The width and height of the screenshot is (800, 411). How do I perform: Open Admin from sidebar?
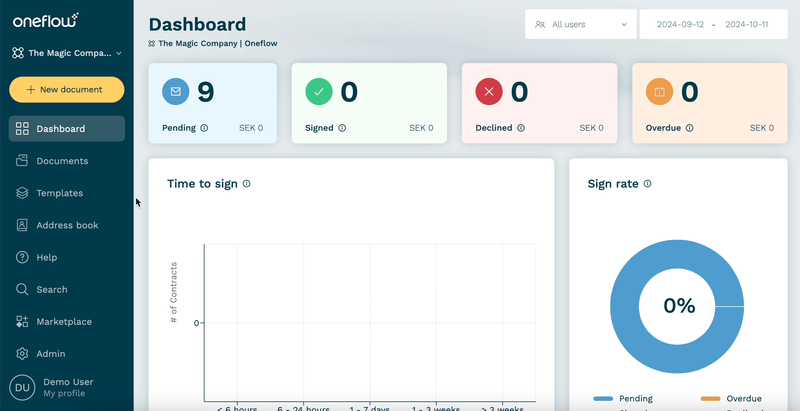tap(67, 353)
